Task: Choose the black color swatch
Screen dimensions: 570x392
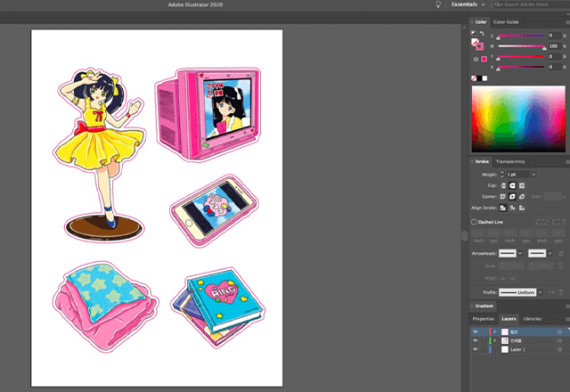Action: 479,78
